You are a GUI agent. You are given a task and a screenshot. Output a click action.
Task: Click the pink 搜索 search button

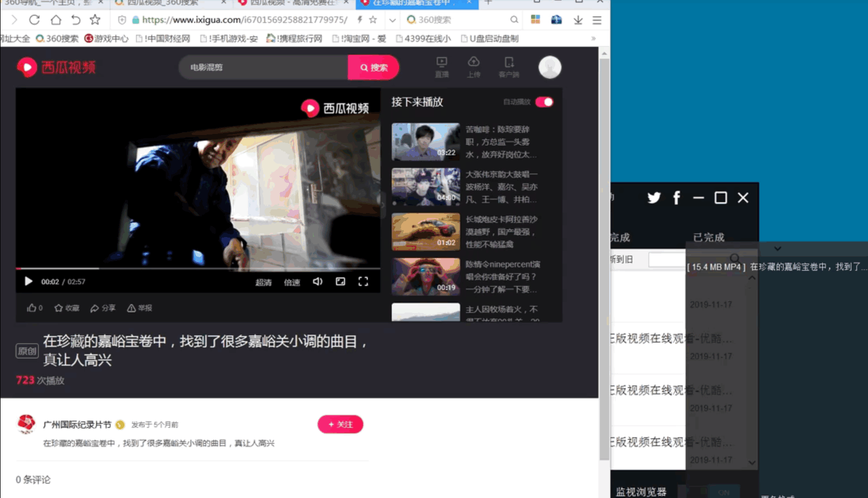[x=373, y=67]
